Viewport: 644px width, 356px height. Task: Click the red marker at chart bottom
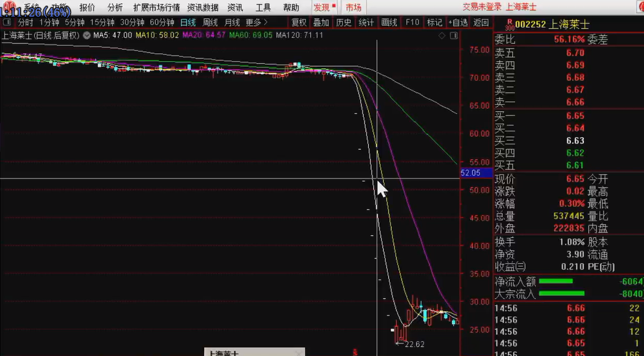pos(355,352)
